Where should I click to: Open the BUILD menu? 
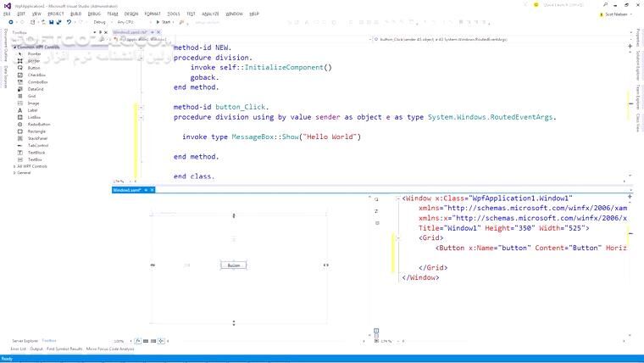coord(76,14)
